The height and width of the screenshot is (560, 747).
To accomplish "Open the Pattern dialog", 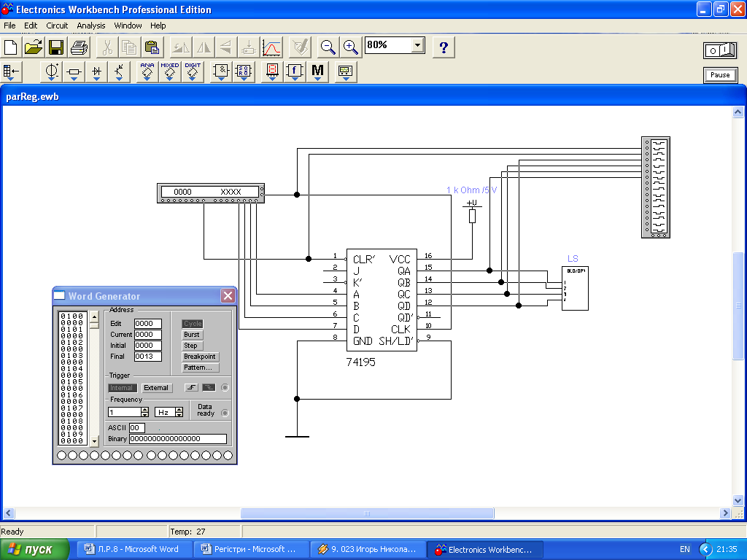I will 198,367.
